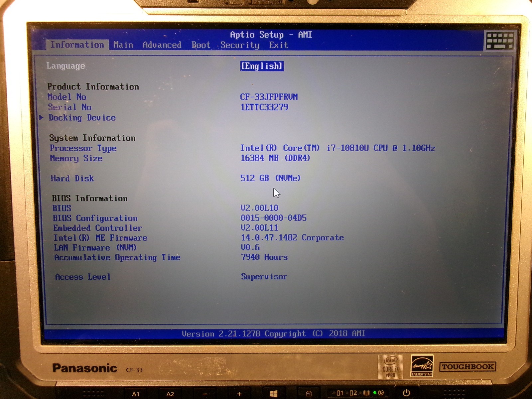
Task: Select the Embedded Controller label
Action: tap(97, 228)
